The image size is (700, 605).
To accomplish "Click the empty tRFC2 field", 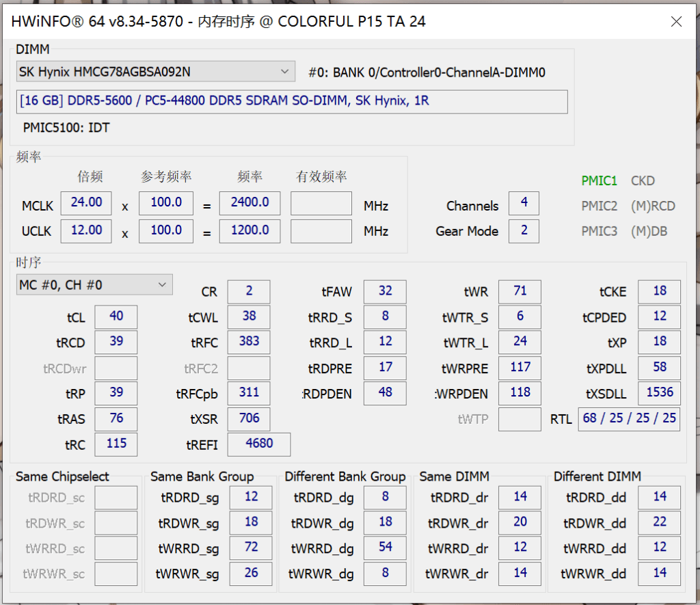I will [249, 368].
